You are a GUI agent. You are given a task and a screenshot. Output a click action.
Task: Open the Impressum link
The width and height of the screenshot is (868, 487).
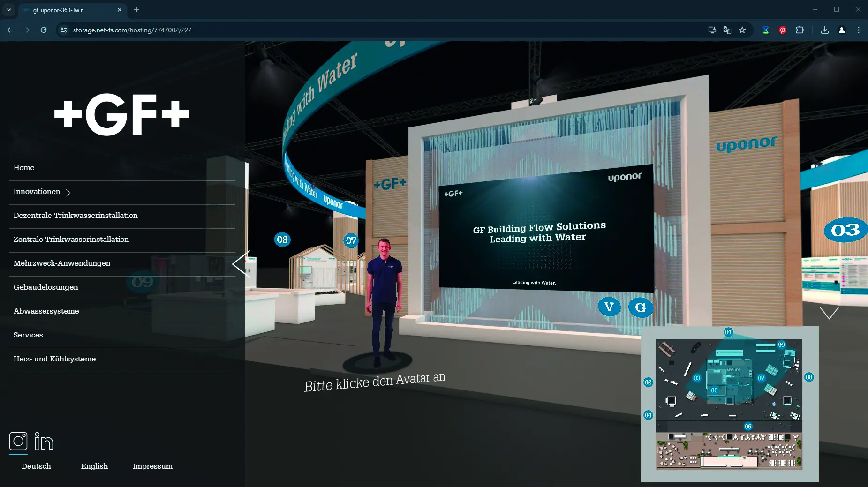152,466
